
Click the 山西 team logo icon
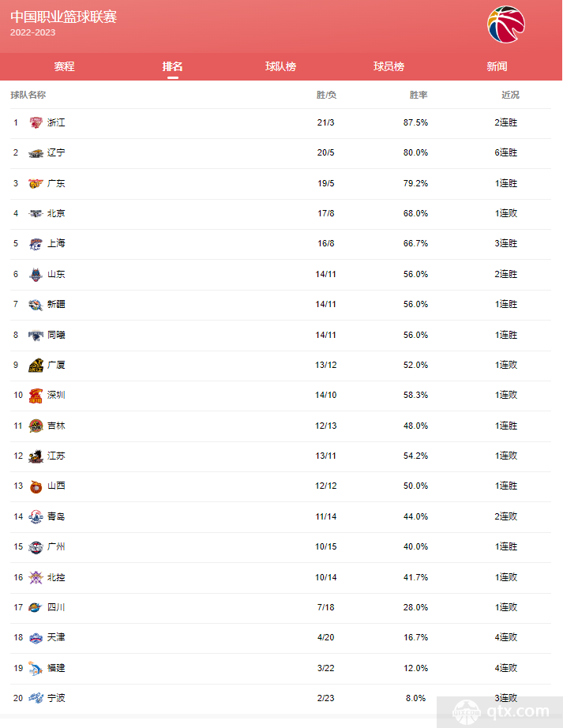pos(36,486)
